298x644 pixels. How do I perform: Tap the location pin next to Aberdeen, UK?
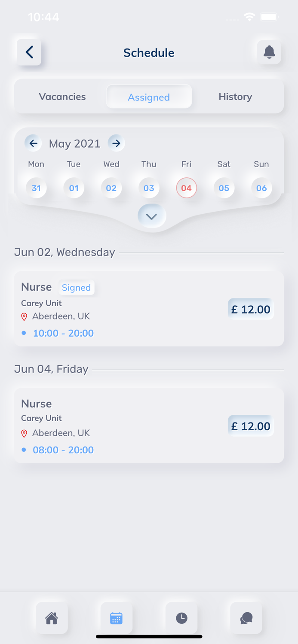pos(25,316)
